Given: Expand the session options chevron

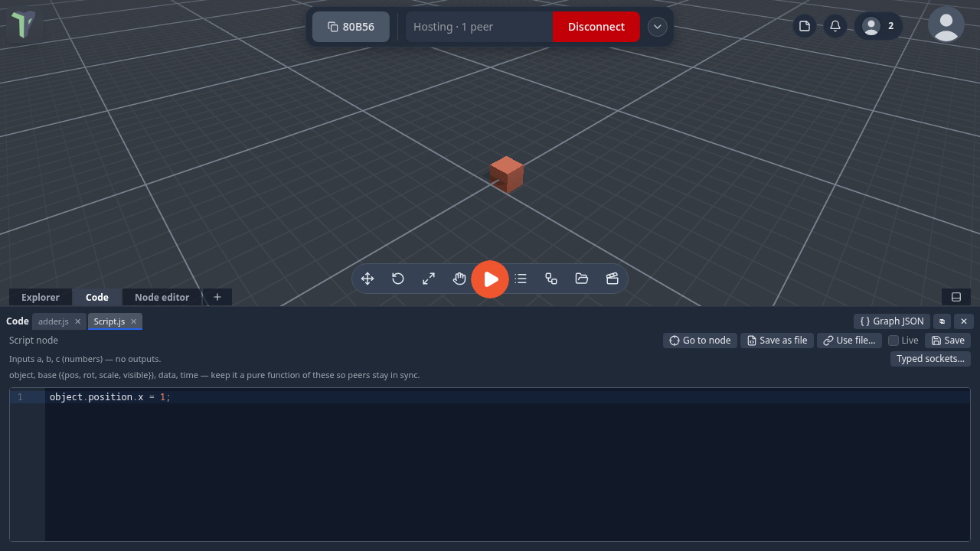Looking at the screenshot, I should 657,27.
